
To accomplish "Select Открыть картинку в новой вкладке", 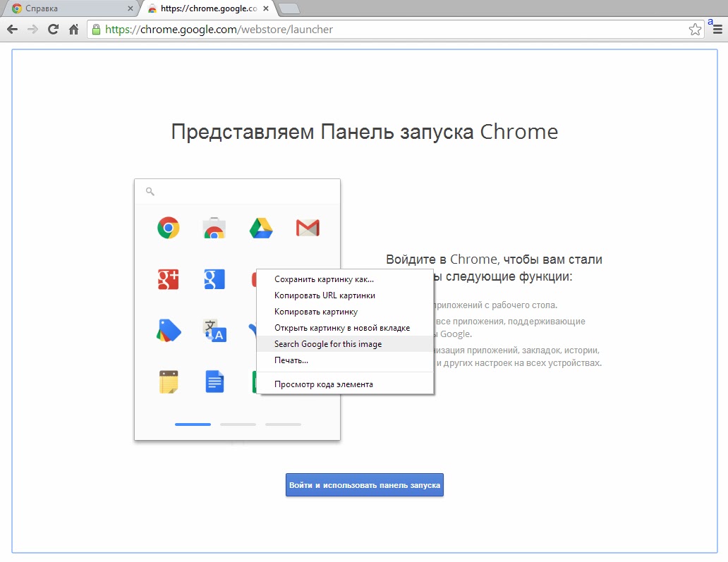I will (x=345, y=328).
